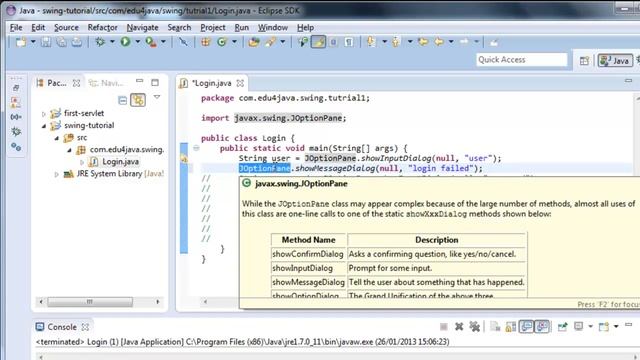Switch to the Java perspective button
Viewport: 640px width, 360px height.
[x=615, y=61]
